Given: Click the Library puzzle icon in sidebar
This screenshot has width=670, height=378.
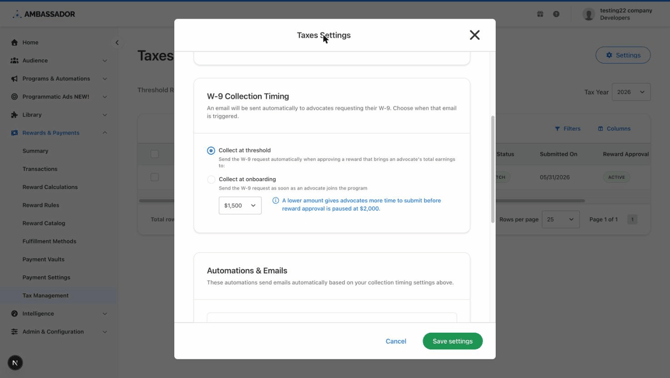Looking at the screenshot, I should click(x=15, y=114).
